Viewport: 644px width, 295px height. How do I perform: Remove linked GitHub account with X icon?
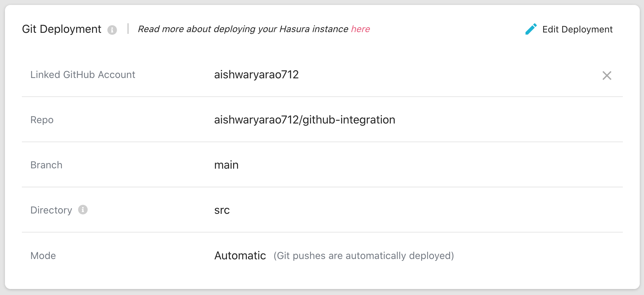tap(607, 76)
